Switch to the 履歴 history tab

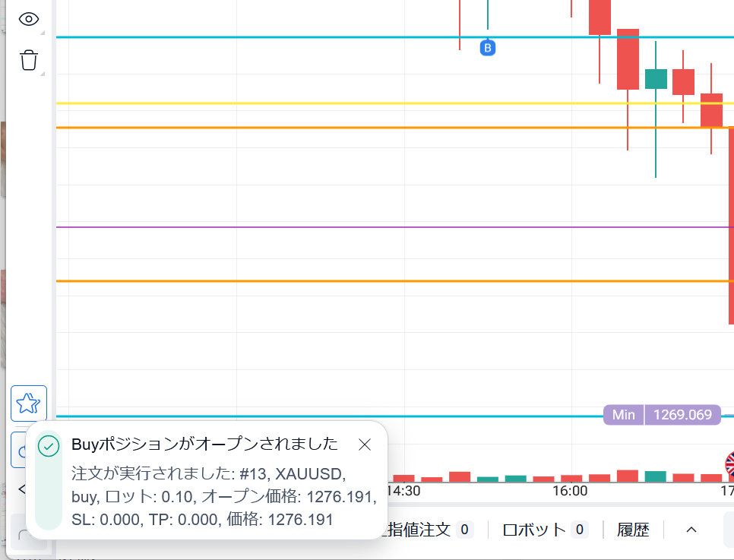(633, 530)
